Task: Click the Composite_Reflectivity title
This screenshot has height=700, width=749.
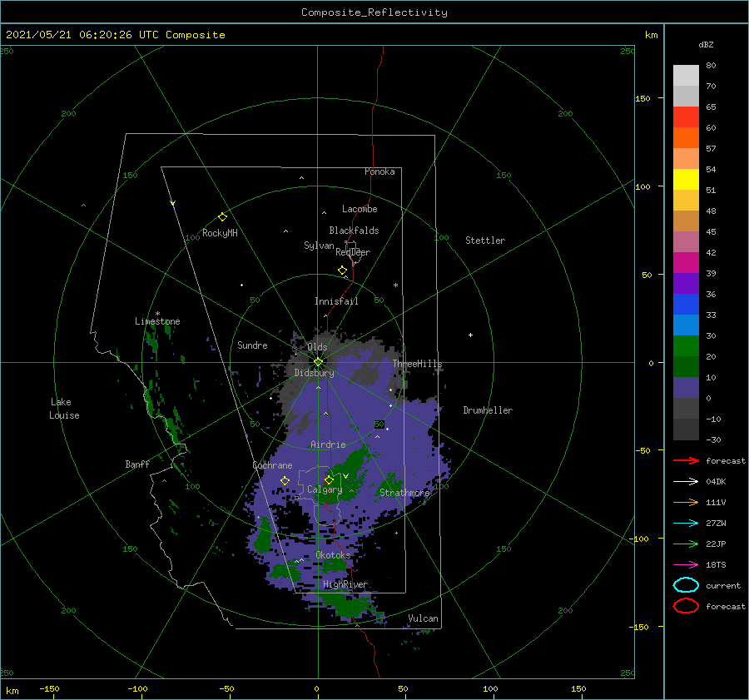Action: (x=374, y=12)
